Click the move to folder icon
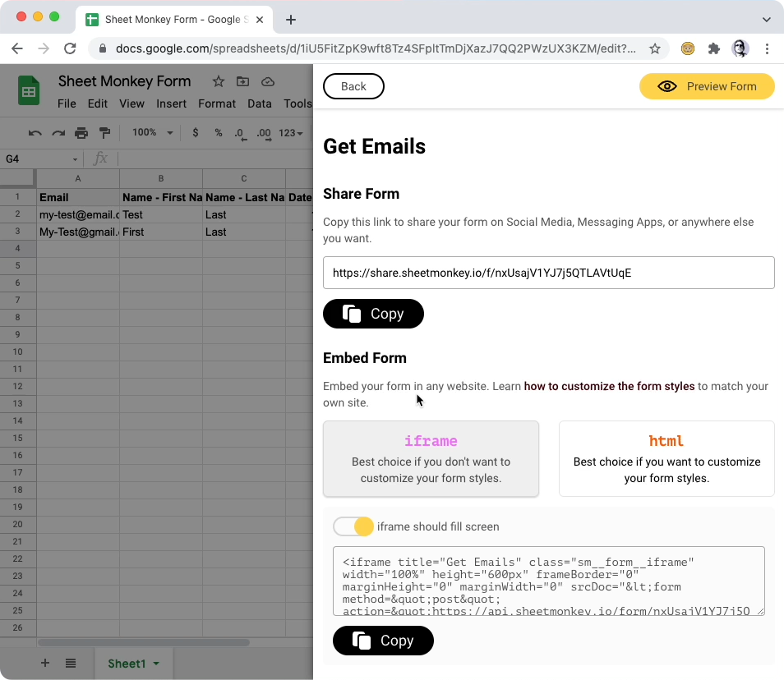784x680 pixels. (242, 81)
